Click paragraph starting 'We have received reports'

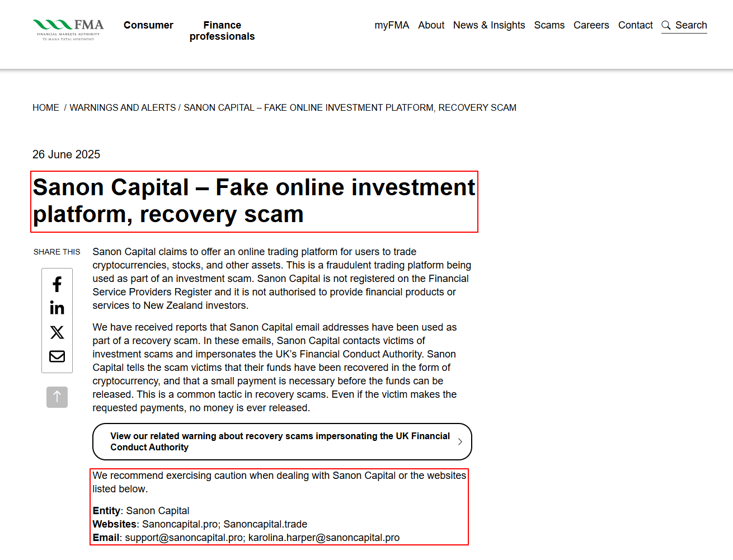click(275, 368)
